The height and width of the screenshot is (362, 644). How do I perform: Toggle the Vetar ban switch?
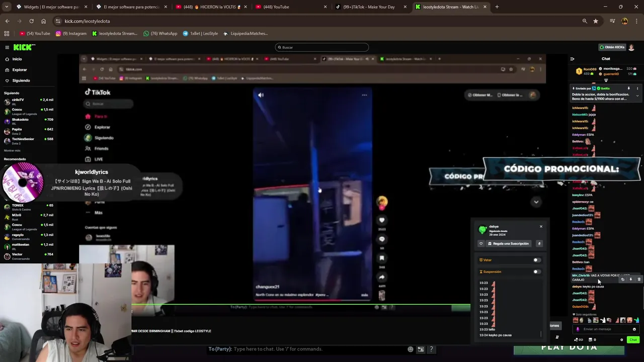(537, 260)
